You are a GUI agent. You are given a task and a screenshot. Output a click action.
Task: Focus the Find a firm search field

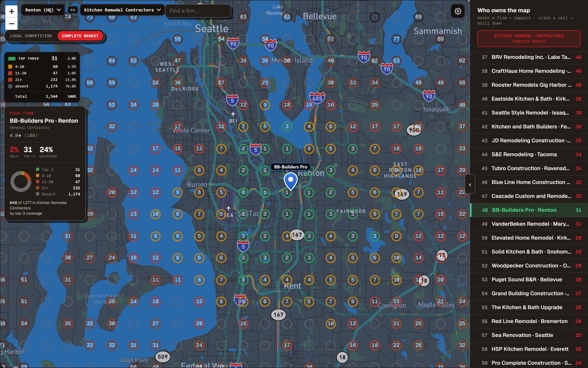click(x=198, y=11)
